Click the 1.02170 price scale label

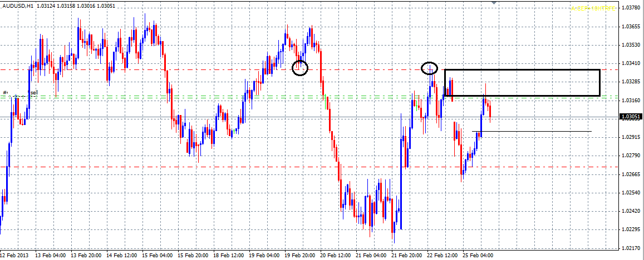point(631,248)
